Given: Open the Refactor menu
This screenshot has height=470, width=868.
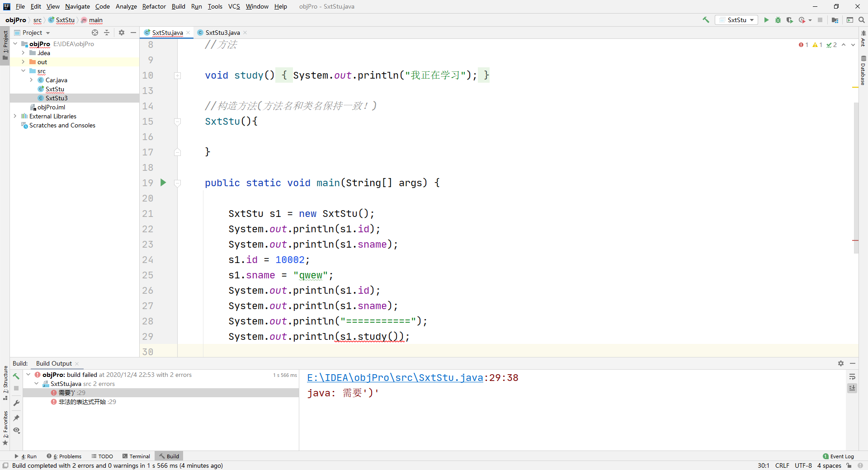Looking at the screenshot, I should 154,6.
